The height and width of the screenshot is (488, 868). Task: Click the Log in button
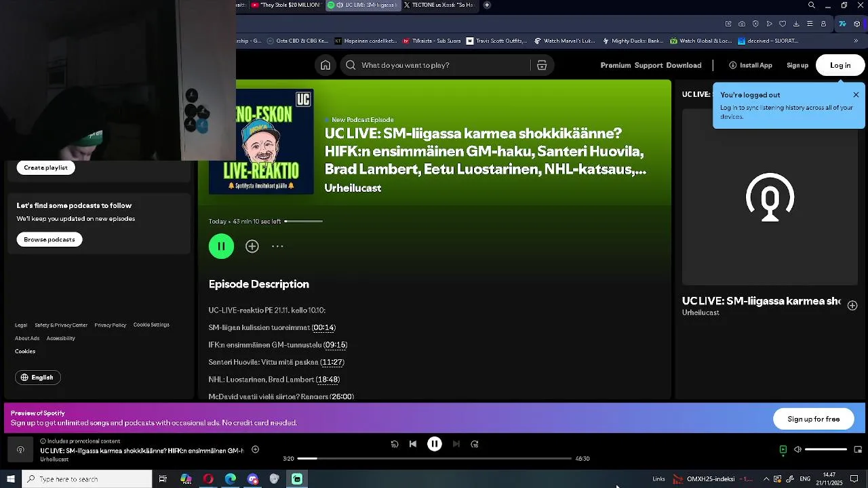click(x=840, y=65)
